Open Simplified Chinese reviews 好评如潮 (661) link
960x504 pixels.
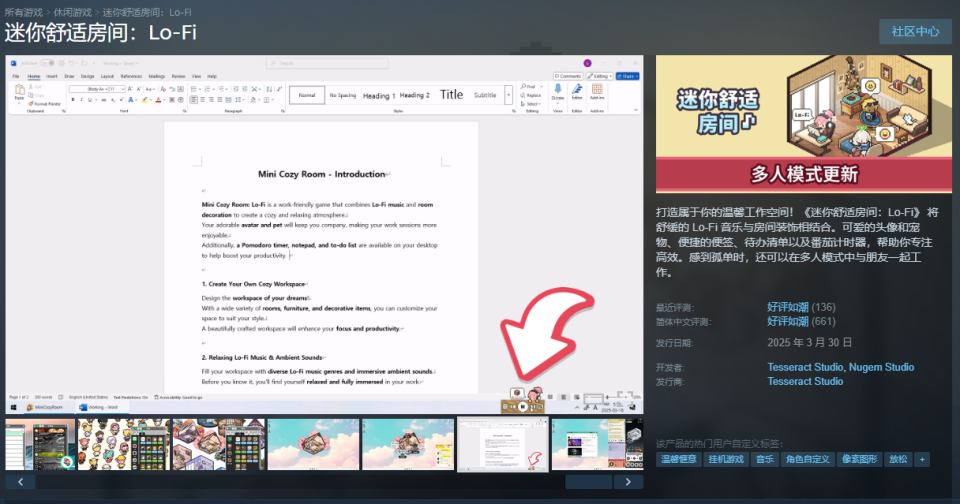(x=801, y=321)
